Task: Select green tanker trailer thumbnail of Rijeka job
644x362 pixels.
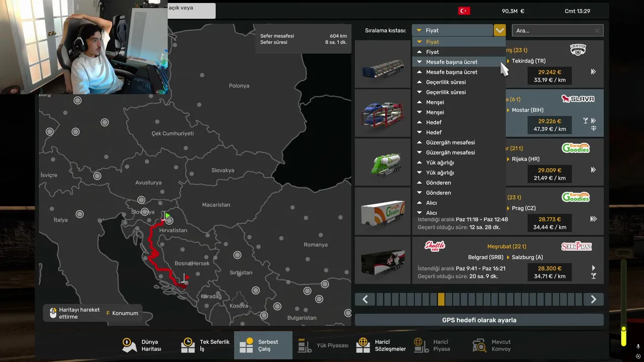Action: 383,162
